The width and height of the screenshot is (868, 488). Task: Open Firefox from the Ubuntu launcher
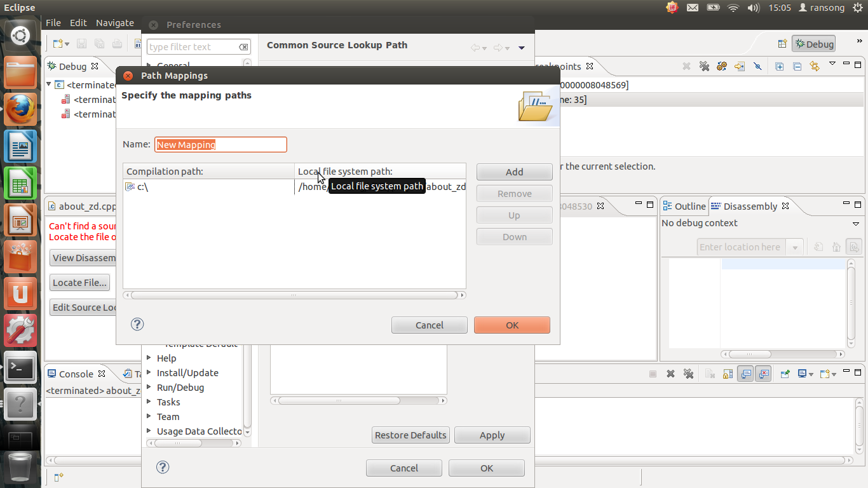tap(20, 109)
